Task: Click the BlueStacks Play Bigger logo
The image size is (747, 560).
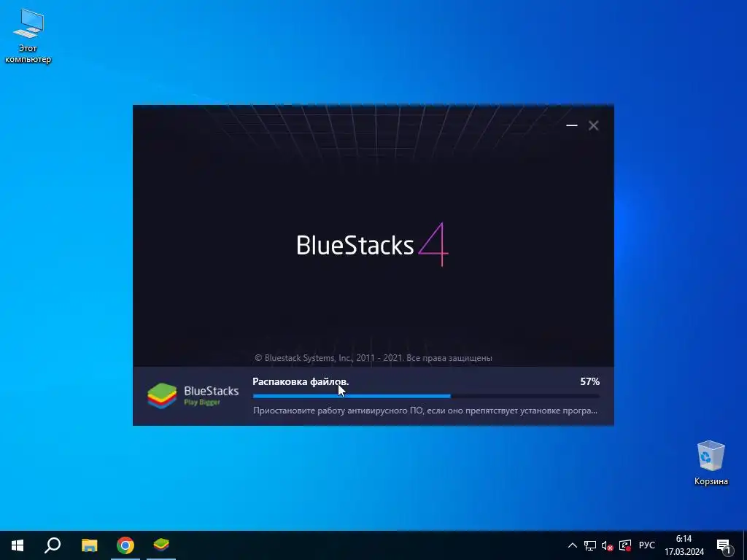Action: coord(193,396)
